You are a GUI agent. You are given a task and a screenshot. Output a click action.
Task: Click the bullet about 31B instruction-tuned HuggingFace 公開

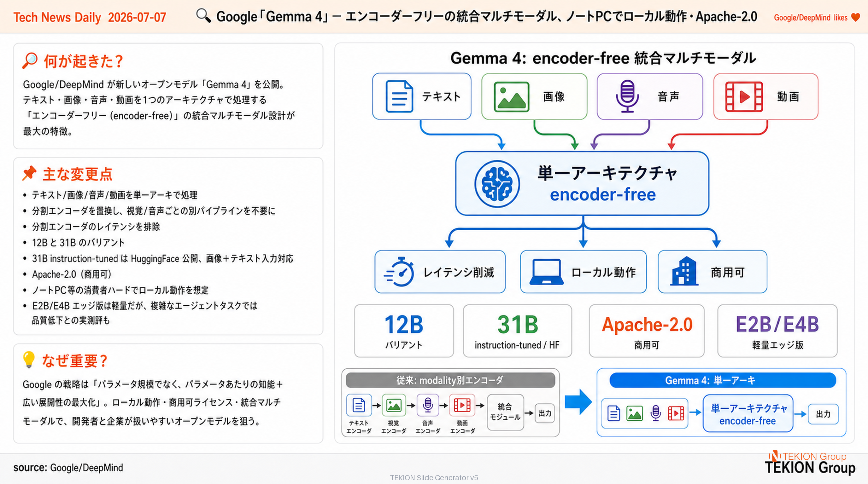163,258
